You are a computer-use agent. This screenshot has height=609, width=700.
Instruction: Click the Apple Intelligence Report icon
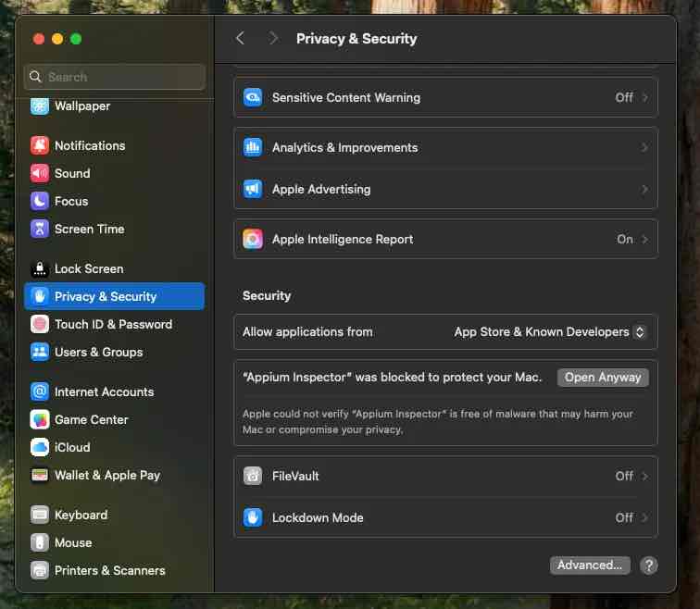[253, 239]
